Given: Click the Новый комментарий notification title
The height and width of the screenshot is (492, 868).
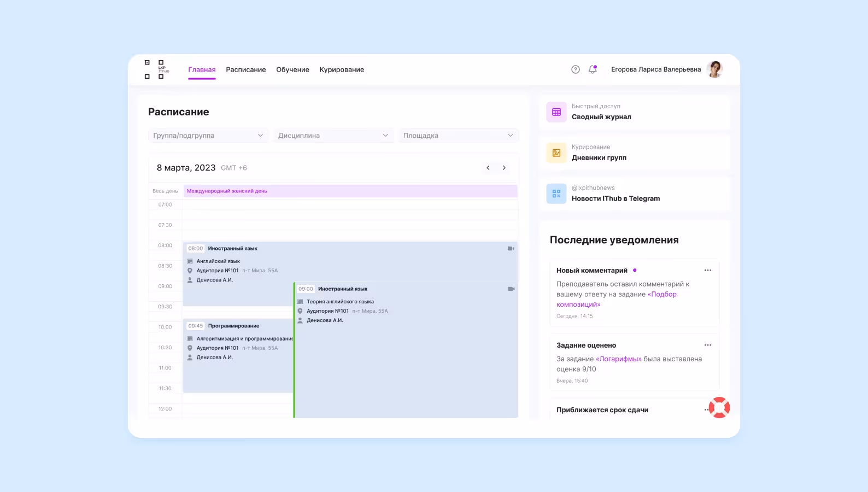Looking at the screenshot, I should click(x=592, y=270).
